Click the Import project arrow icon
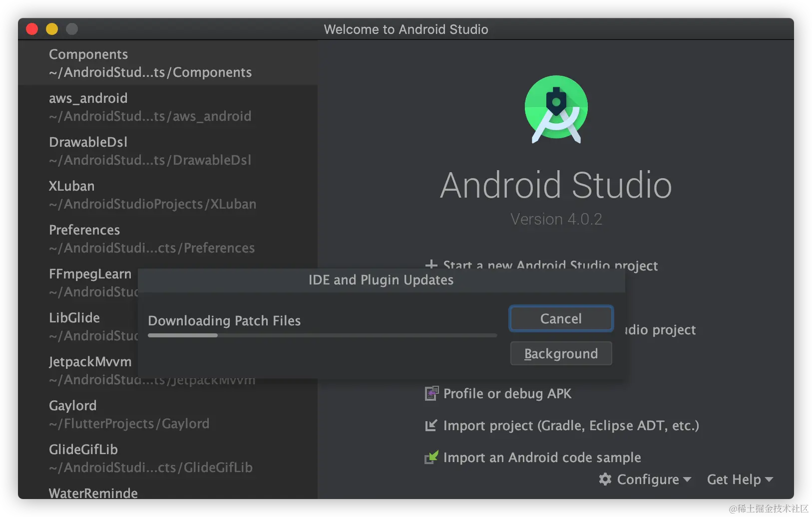812x517 pixels. coord(431,425)
